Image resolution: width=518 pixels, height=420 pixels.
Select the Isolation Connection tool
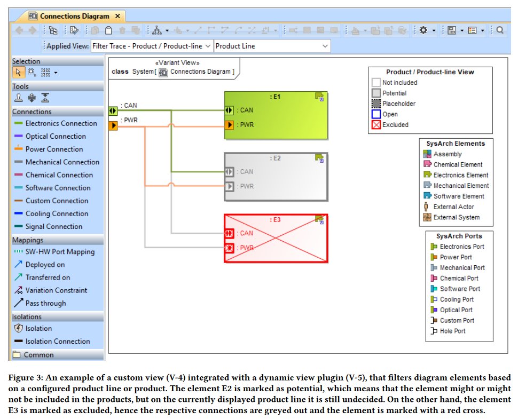(x=52, y=341)
